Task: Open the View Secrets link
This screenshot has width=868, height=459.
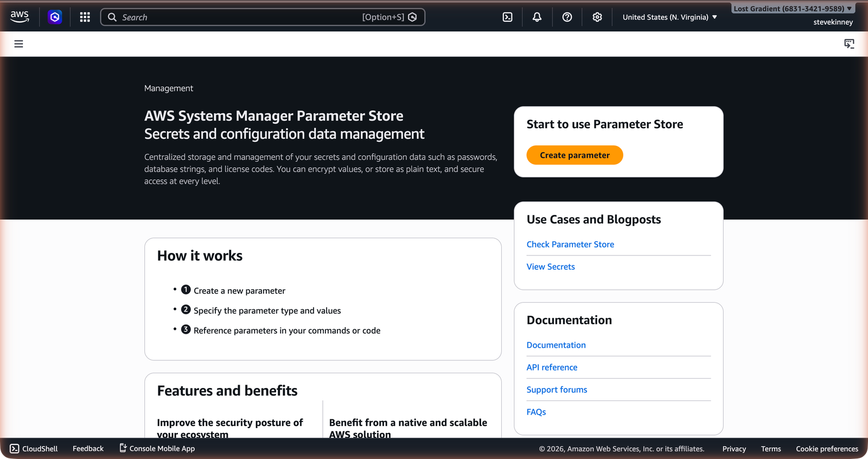Action: pos(551,267)
